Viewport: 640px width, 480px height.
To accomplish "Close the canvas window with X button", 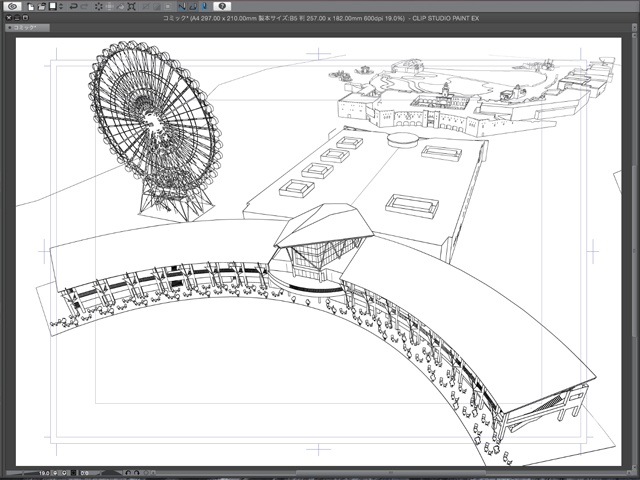I will (x=9, y=18).
